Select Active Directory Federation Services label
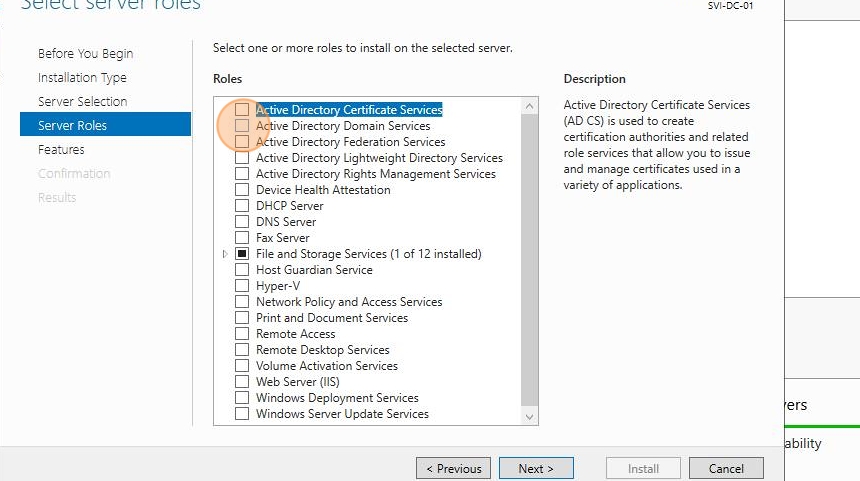 point(350,142)
